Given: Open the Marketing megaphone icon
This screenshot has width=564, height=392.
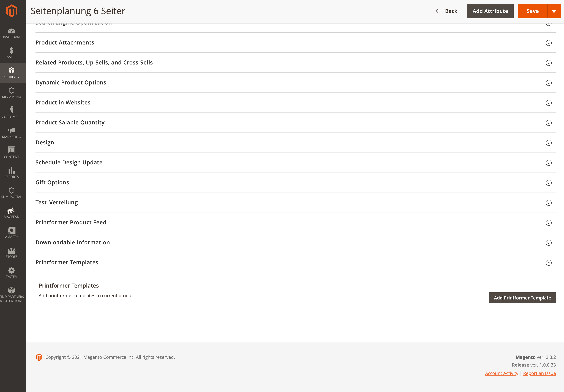Looking at the screenshot, I should point(12,130).
